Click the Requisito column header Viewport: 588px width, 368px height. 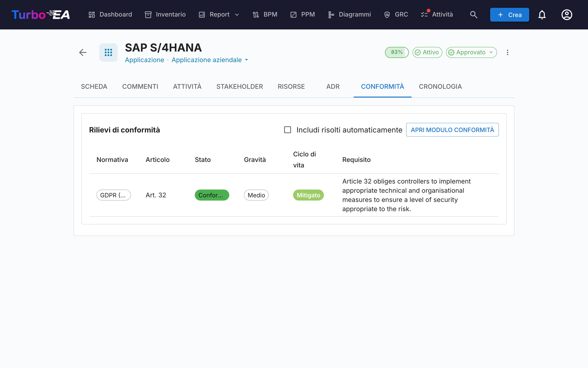pos(356,160)
